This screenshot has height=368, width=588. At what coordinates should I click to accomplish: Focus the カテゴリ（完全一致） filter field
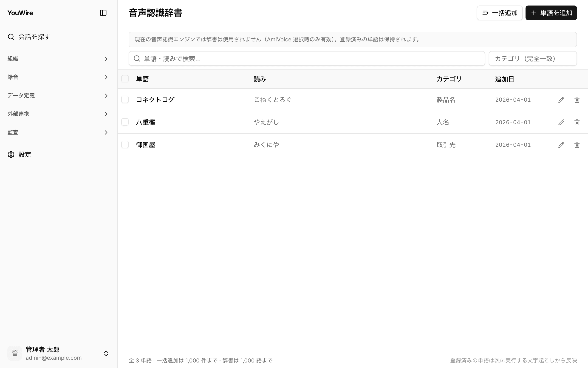(x=533, y=58)
